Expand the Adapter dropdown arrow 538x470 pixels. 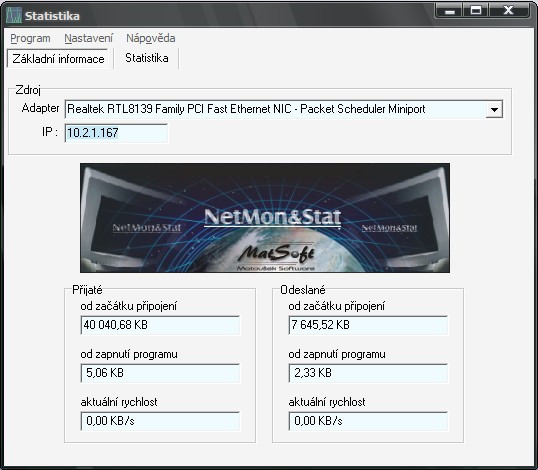point(494,109)
